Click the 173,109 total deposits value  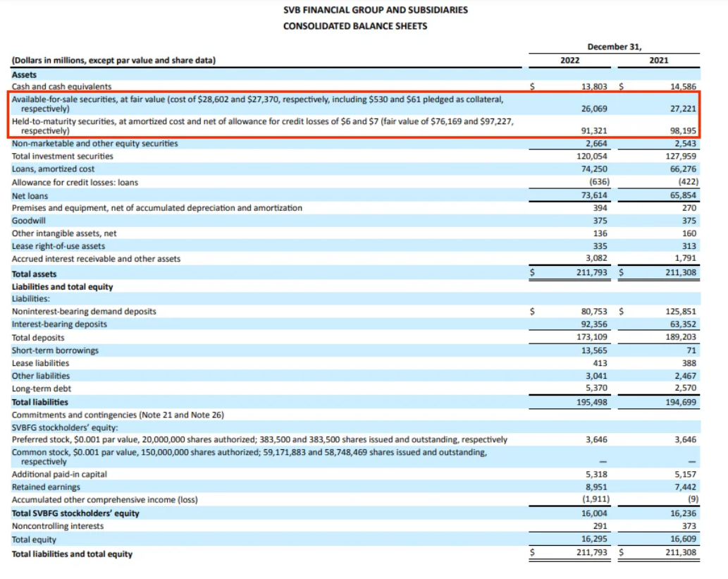pyautogui.click(x=591, y=337)
